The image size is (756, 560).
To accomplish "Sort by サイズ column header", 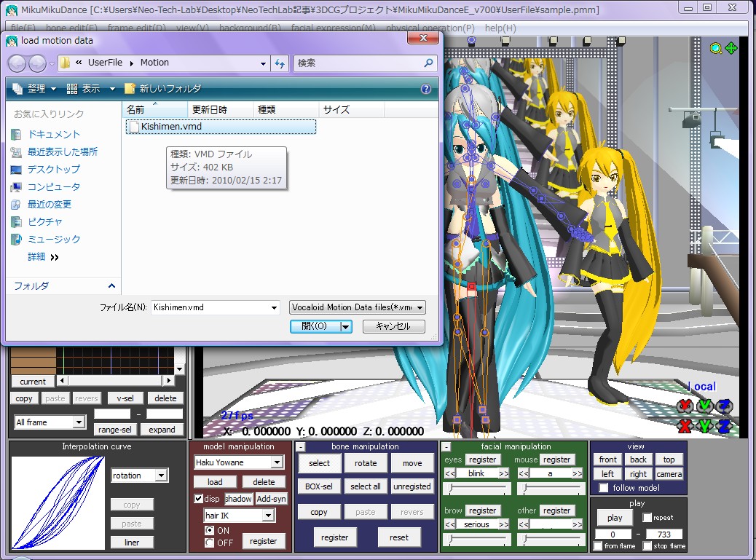I will [x=352, y=109].
